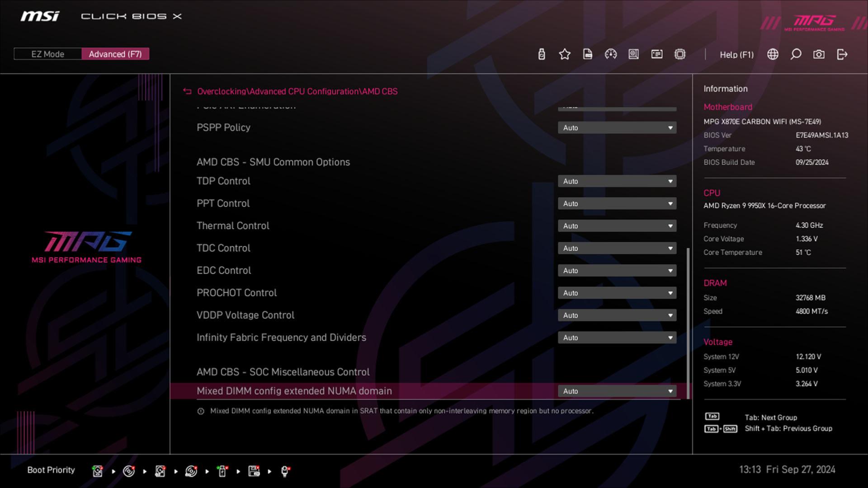Click the profile file document icon
This screenshot has height=488, width=868.
coord(588,54)
